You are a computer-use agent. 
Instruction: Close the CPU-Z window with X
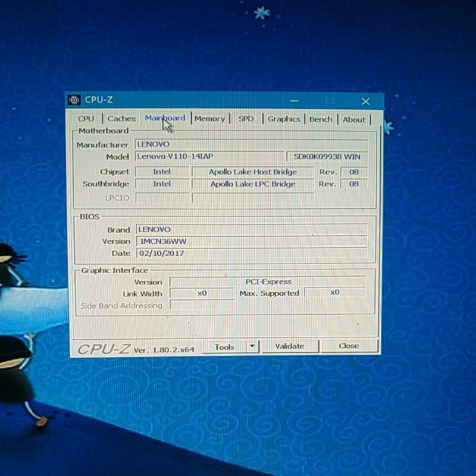coord(365,101)
